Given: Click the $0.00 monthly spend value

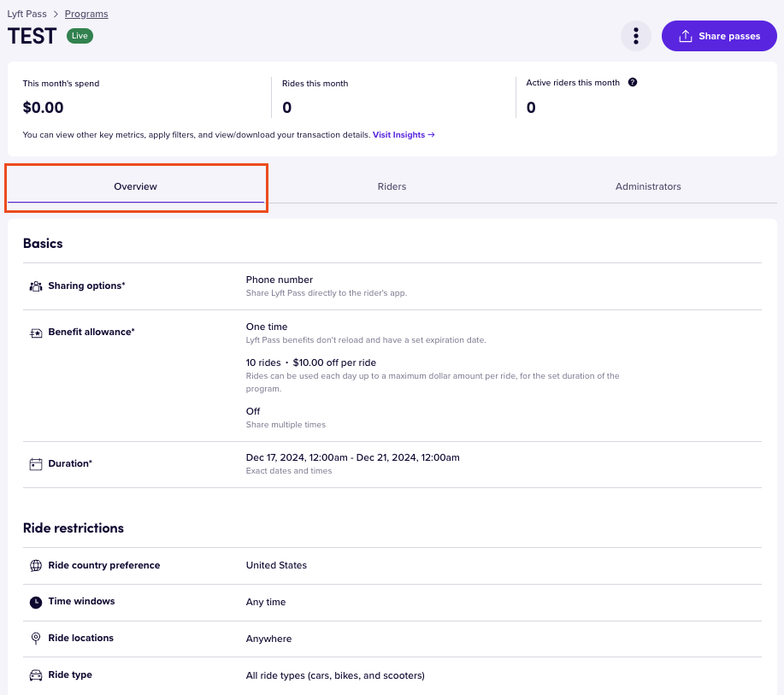Looking at the screenshot, I should click(43, 108).
